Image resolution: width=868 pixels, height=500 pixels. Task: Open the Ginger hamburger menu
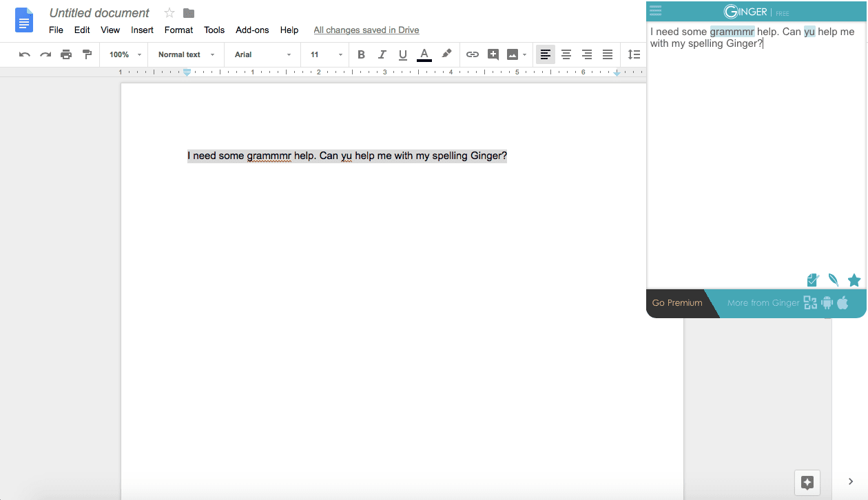point(655,10)
